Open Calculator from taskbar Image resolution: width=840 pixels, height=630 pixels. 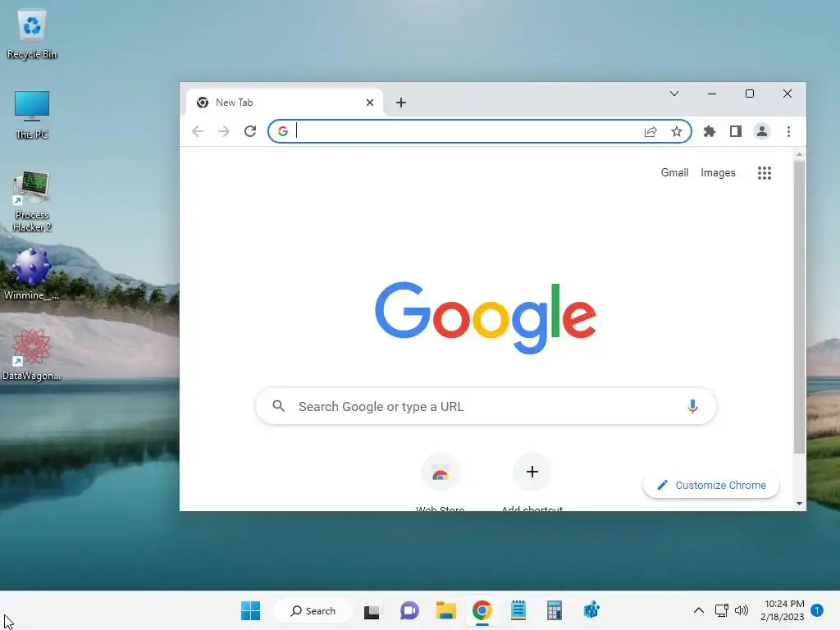pos(555,610)
